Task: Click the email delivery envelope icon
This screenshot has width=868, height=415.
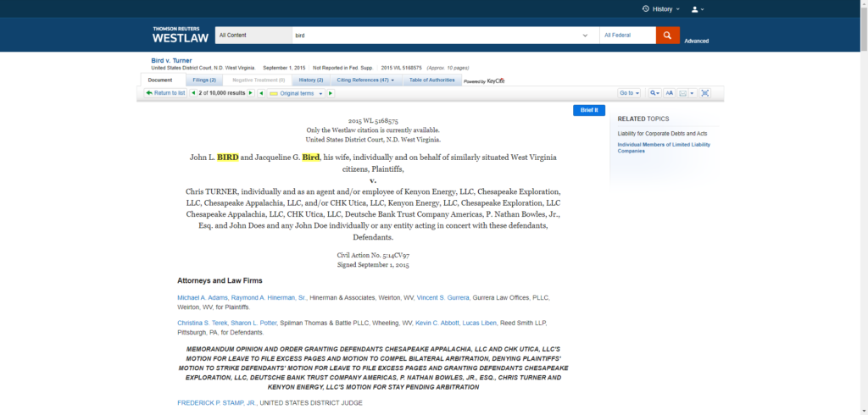Action: [683, 93]
